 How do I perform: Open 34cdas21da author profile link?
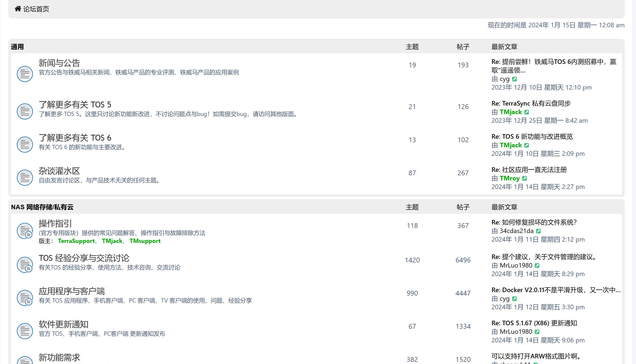click(517, 231)
